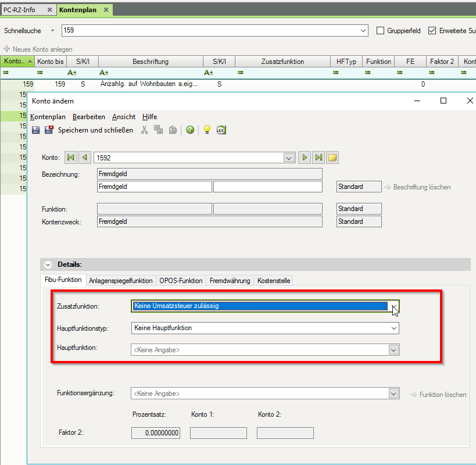The width and height of the screenshot is (476, 465).
Task: Click the clipboard paste icon
Action: click(173, 130)
